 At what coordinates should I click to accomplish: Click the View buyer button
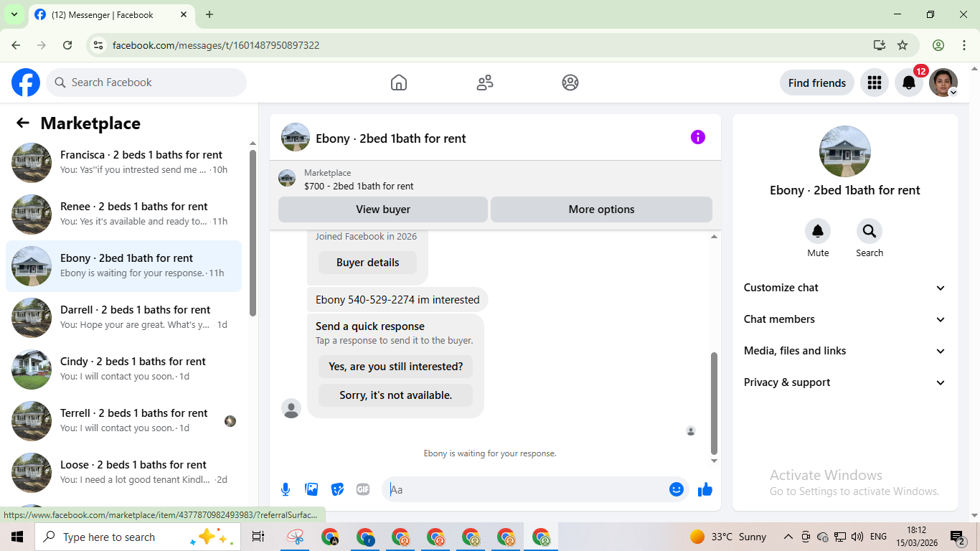point(383,209)
